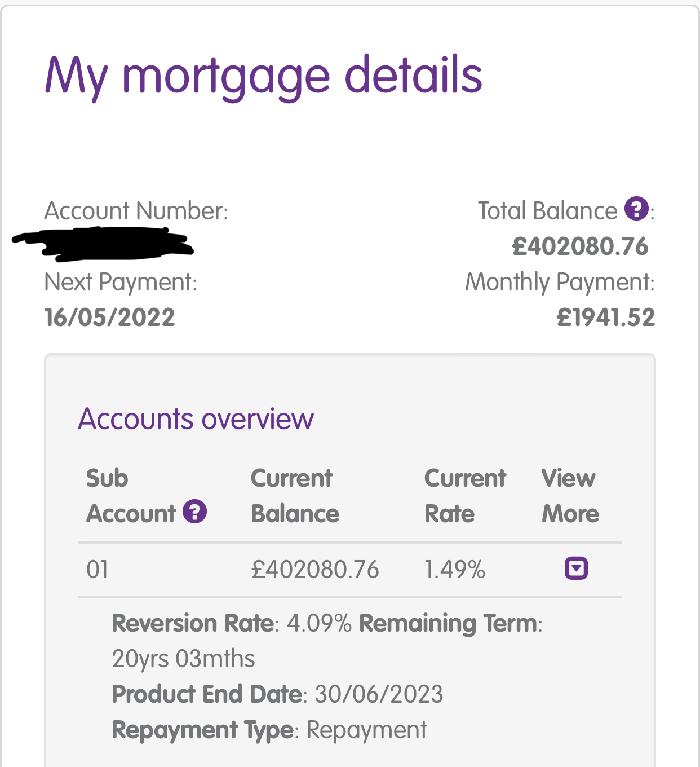Click the monthly payment value £1941.52
The height and width of the screenshot is (767, 700).
(606, 317)
